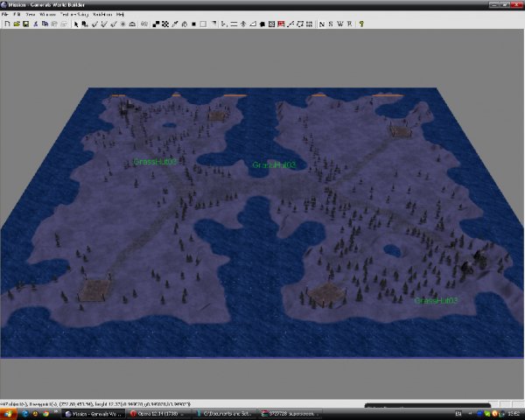The image size is (525, 420).
Task: Select the framed square border tool
Action: [271, 24]
